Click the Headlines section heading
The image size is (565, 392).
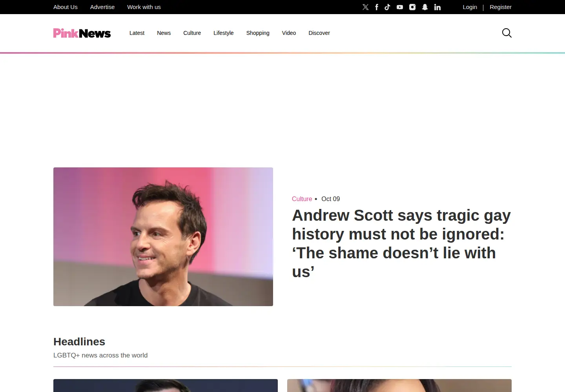(x=79, y=341)
